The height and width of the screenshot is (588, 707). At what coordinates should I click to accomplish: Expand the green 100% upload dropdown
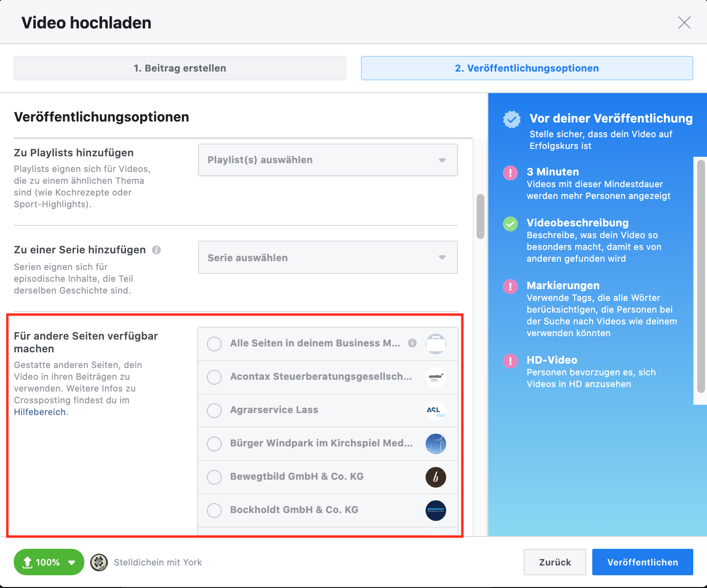(x=72, y=563)
